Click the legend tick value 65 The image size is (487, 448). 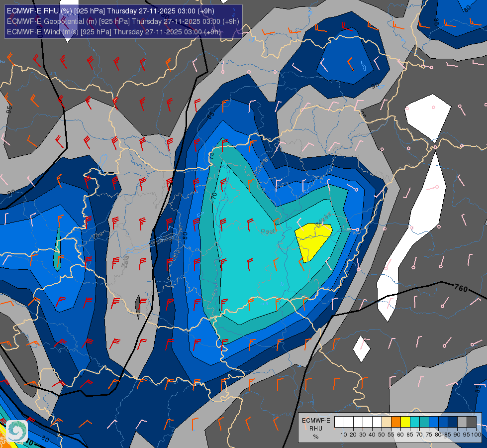[410, 435]
